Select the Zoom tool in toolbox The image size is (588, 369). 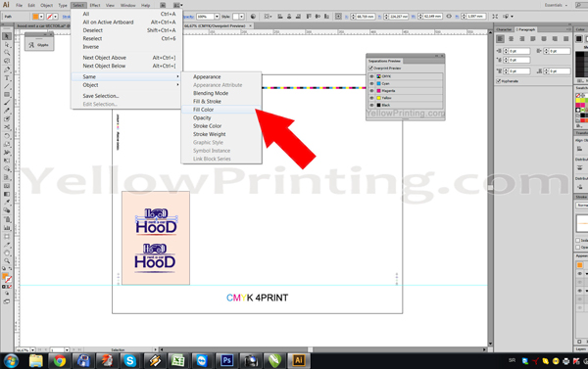[x=7, y=260]
